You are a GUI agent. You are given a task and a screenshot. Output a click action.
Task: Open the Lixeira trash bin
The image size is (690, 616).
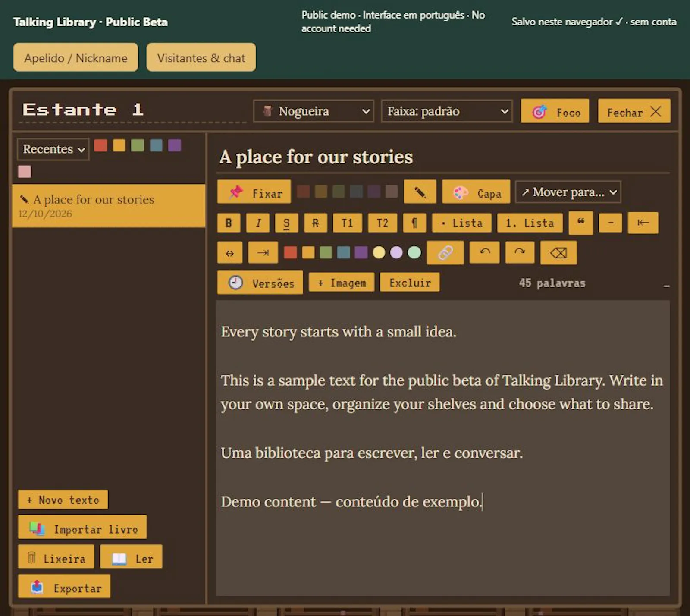coord(56,556)
